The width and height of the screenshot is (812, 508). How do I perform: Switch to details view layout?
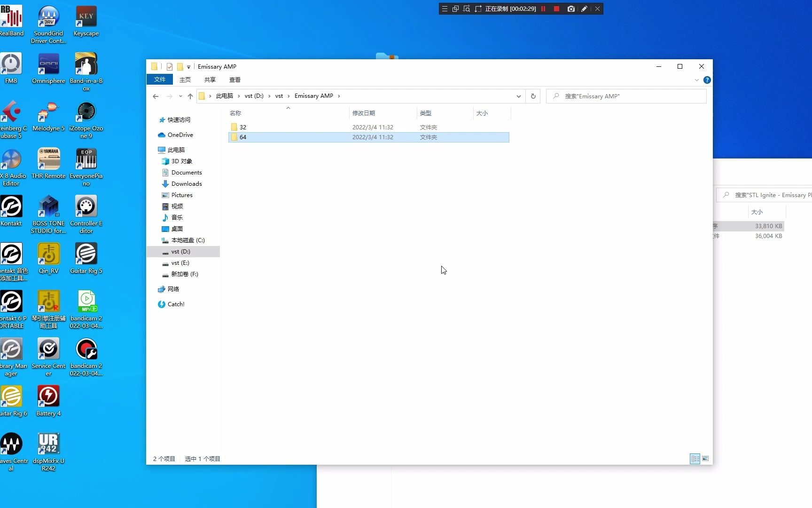695,459
